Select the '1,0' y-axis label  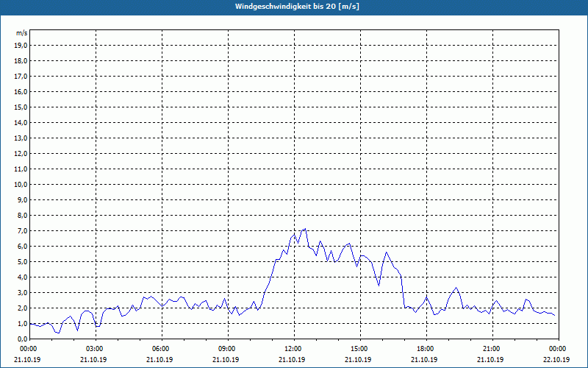point(22,323)
